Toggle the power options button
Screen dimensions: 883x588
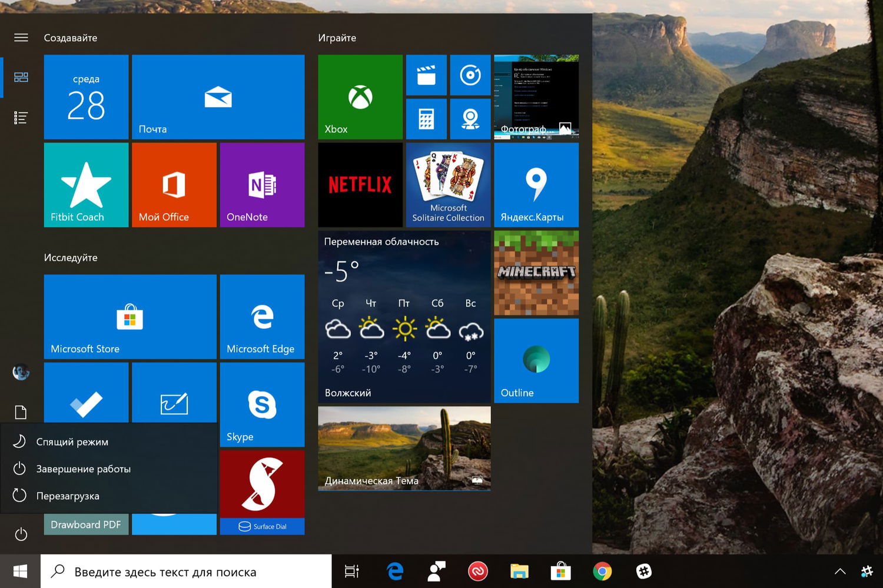pos(21,534)
